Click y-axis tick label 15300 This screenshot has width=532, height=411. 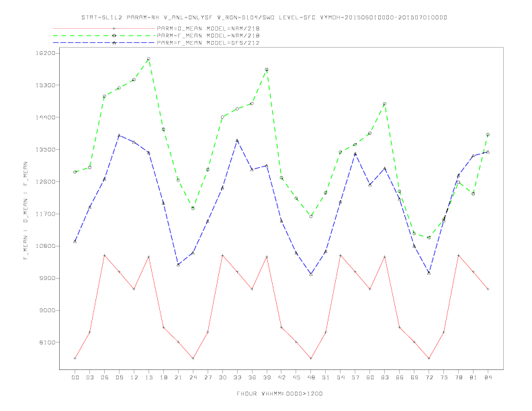tap(46, 85)
